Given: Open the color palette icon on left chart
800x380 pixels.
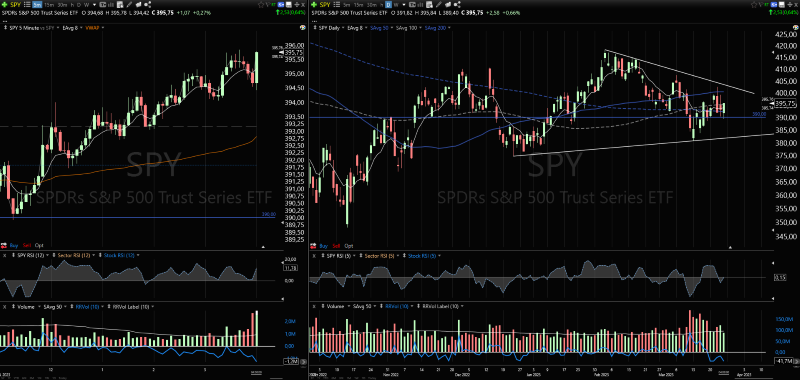Looking at the screenshot, I should (303, 27).
